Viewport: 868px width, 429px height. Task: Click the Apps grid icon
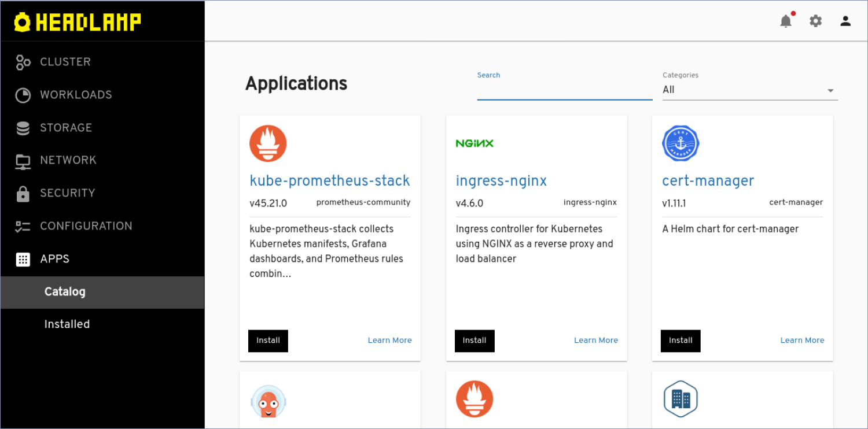(23, 259)
